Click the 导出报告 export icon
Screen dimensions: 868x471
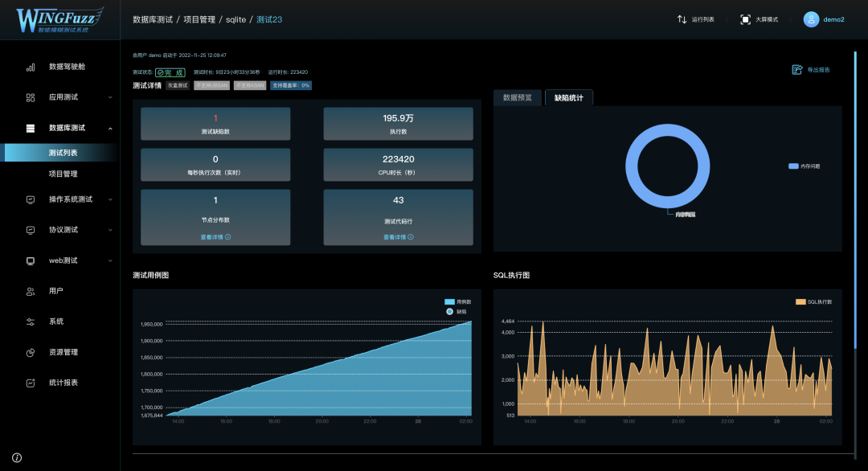click(797, 70)
